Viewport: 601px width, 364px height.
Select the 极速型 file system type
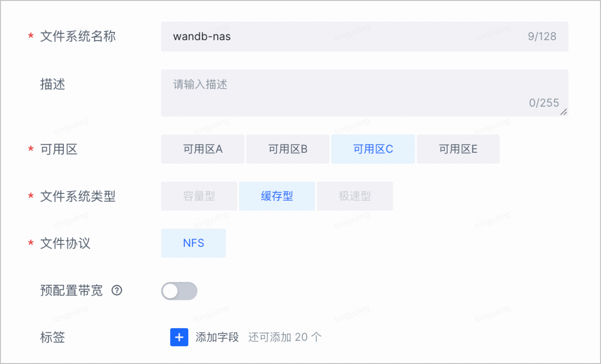[x=355, y=196]
